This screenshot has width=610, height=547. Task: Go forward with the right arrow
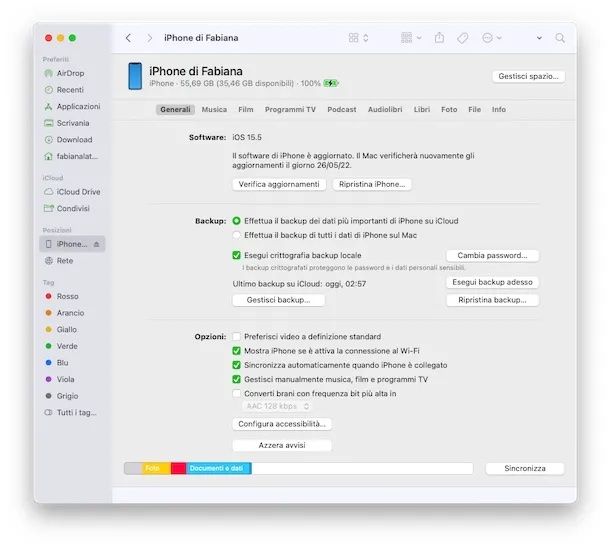(x=149, y=38)
